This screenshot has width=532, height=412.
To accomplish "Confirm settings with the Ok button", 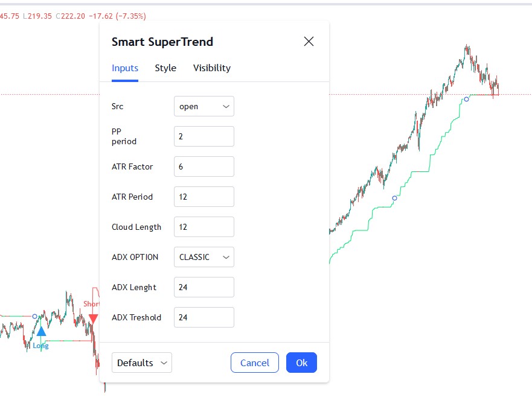I will [301, 363].
